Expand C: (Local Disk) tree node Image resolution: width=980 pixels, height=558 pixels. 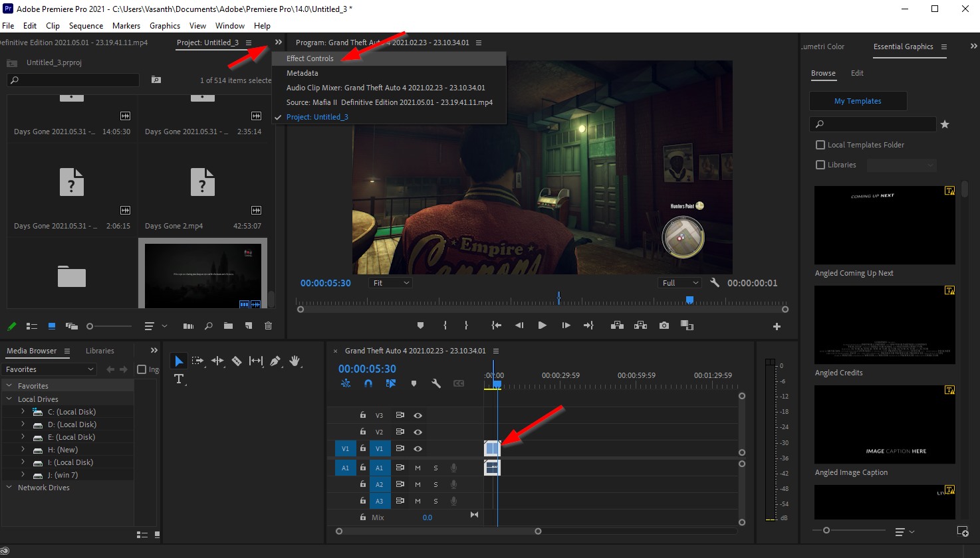pyautogui.click(x=23, y=412)
